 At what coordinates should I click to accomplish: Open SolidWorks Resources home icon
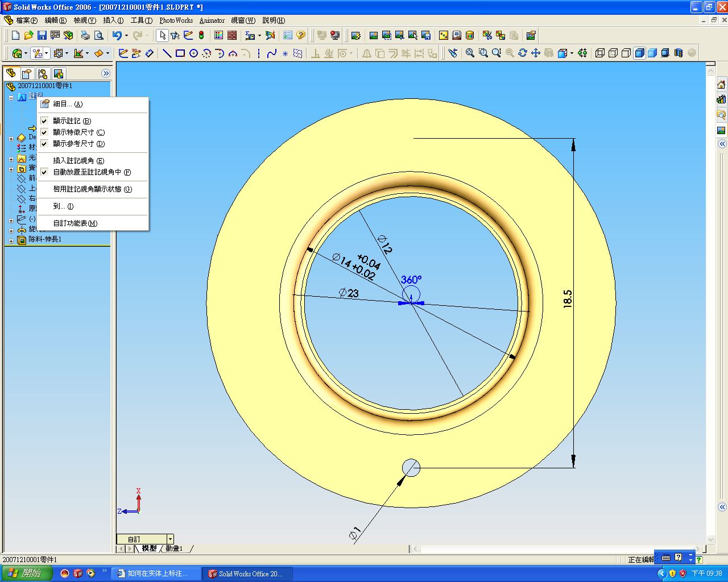[721, 85]
